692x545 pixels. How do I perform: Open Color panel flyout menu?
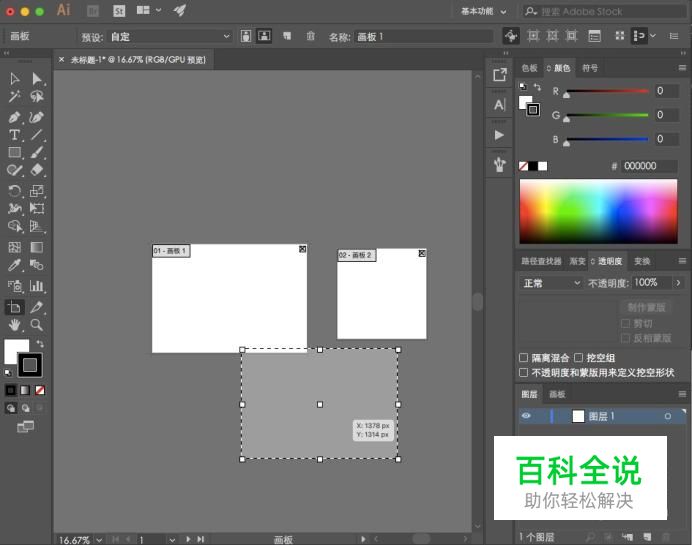point(682,68)
